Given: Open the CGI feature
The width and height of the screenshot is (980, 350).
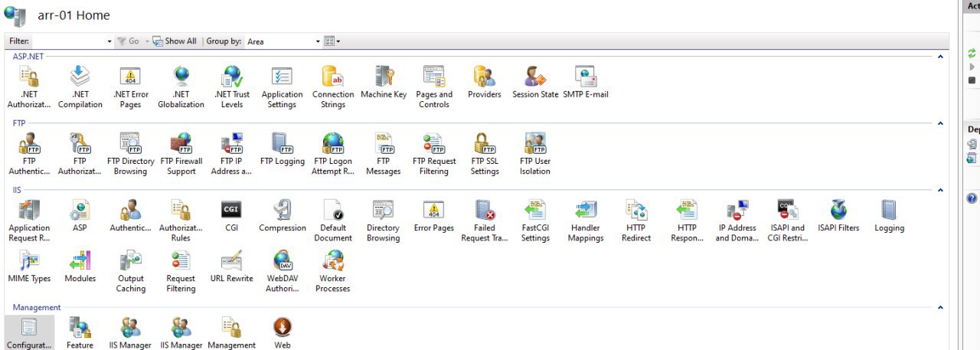Looking at the screenshot, I should [x=232, y=216].
